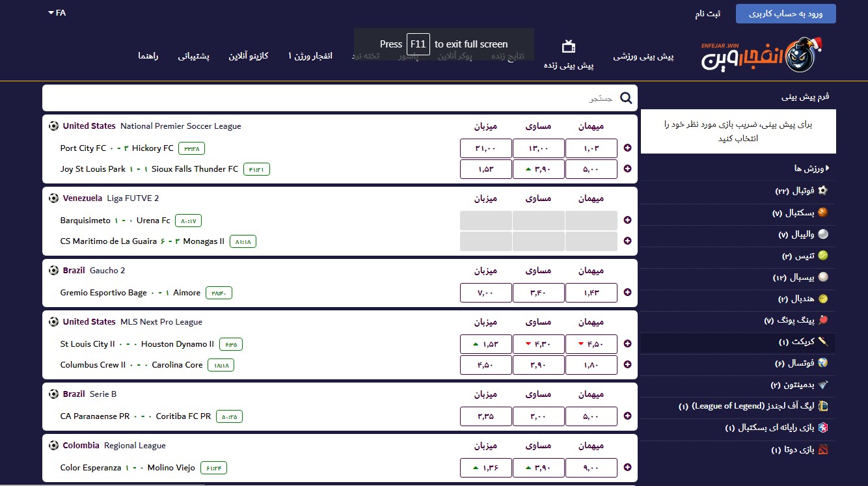The width and height of the screenshot is (868, 486).
Task: Open support (پشتیبانی) menu item
Action: [x=193, y=56]
